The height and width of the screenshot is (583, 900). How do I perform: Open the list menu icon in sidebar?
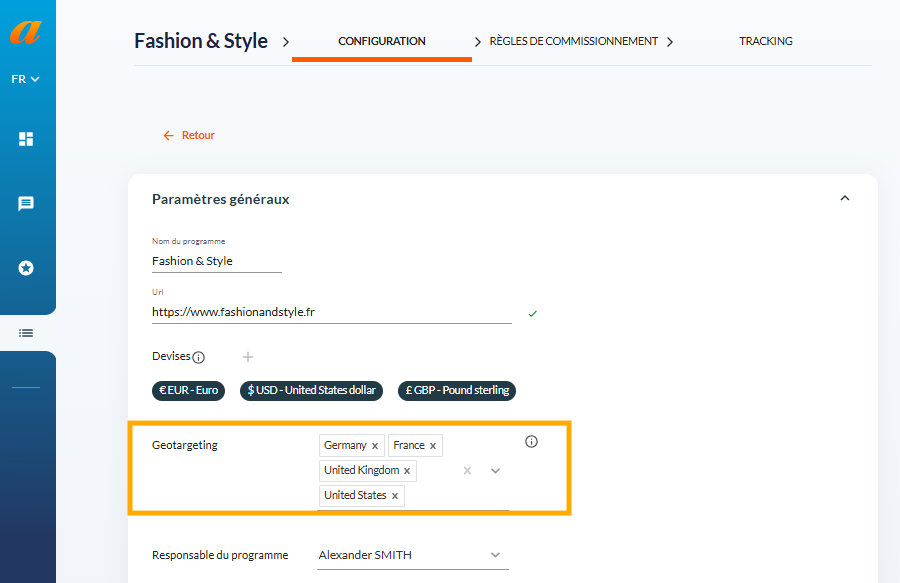(26, 333)
